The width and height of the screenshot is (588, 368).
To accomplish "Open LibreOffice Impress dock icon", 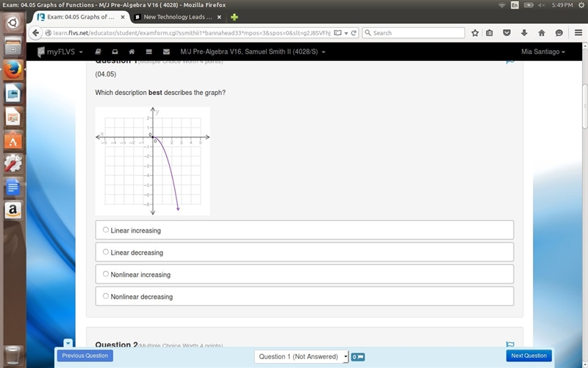I will (12, 117).
